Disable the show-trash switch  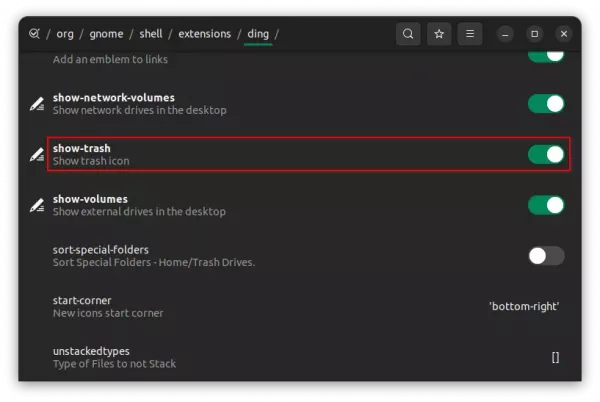coord(546,155)
